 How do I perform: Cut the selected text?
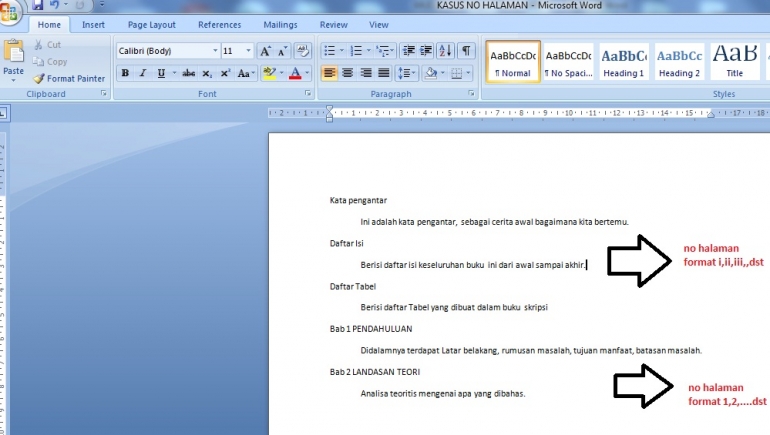point(47,45)
